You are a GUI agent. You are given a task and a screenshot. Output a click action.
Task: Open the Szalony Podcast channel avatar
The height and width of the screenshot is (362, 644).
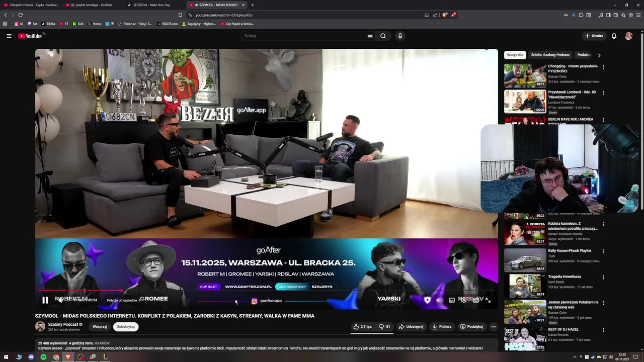pyautogui.click(x=40, y=327)
